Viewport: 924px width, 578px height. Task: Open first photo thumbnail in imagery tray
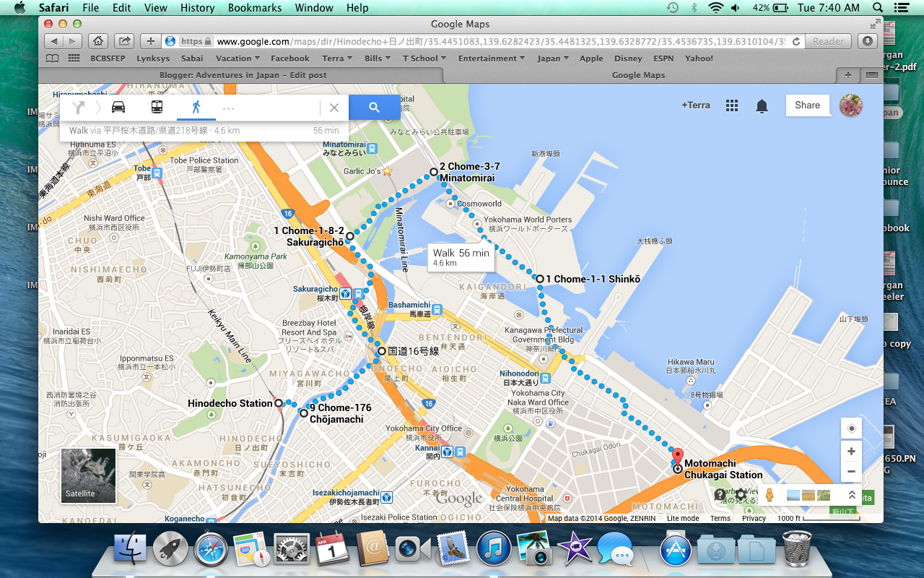(x=793, y=496)
